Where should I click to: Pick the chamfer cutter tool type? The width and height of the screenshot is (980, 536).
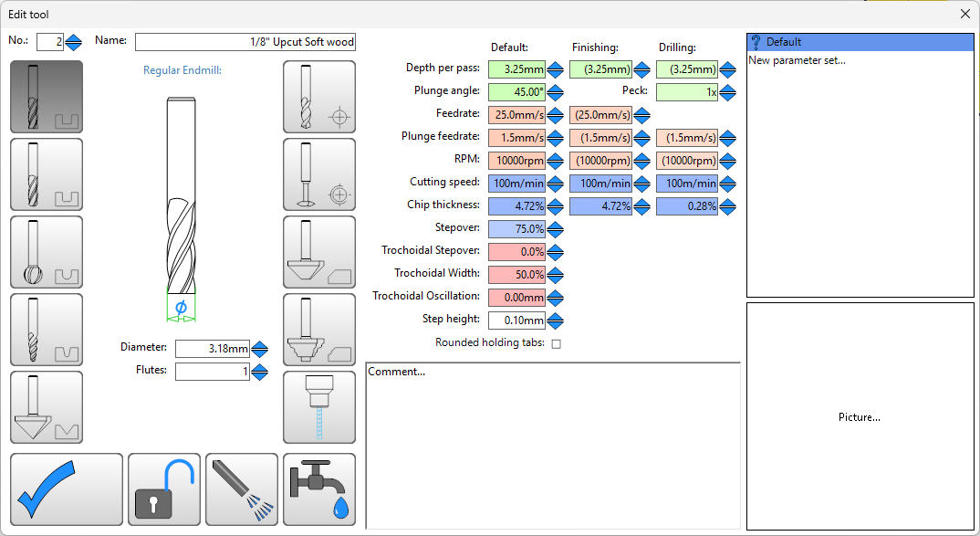coord(319,252)
